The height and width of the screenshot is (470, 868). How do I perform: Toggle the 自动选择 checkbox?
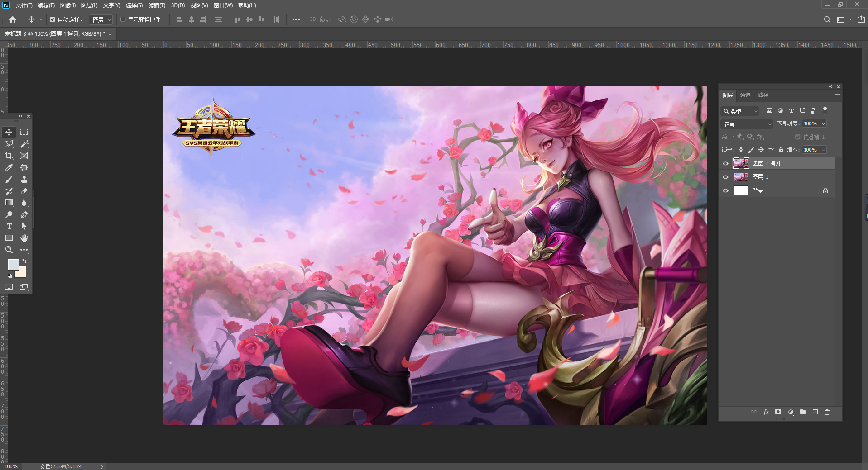[53, 19]
